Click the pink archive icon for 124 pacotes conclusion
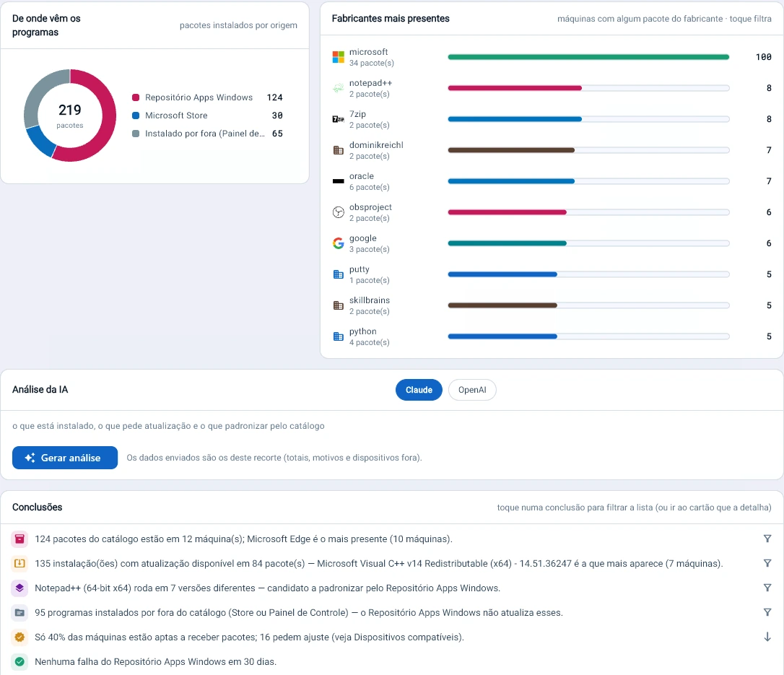784x675 pixels. tap(19, 539)
